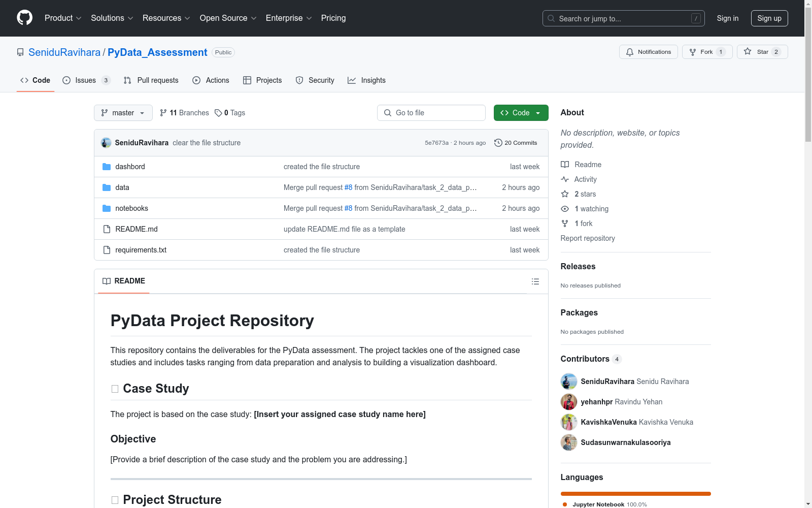Viewport: 812px width, 508px height.
Task: Switch to the Issues tab
Action: tap(86, 80)
